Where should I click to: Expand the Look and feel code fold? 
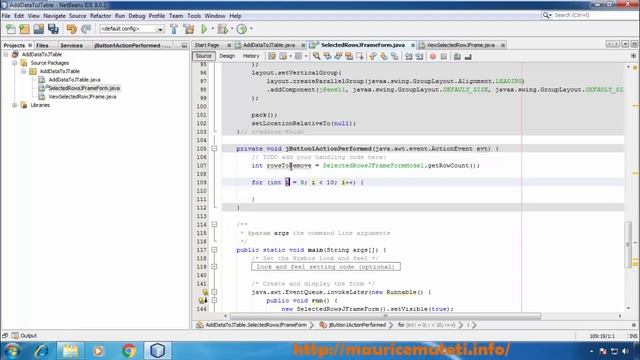[214, 267]
